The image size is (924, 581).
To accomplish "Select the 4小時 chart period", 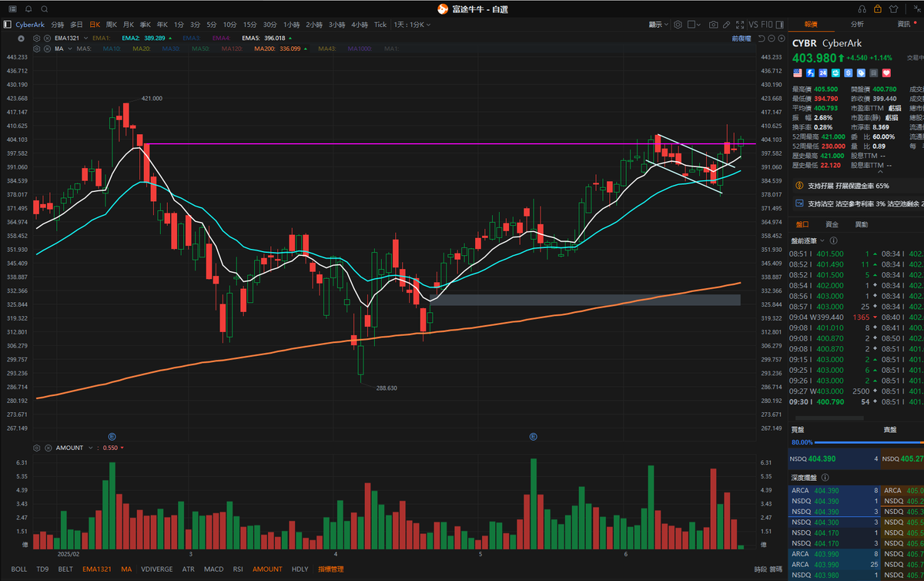I will tap(360, 25).
